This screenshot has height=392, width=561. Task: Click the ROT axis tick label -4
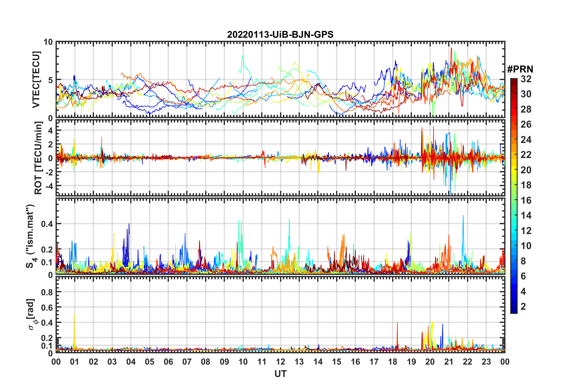(x=49, y=186)
